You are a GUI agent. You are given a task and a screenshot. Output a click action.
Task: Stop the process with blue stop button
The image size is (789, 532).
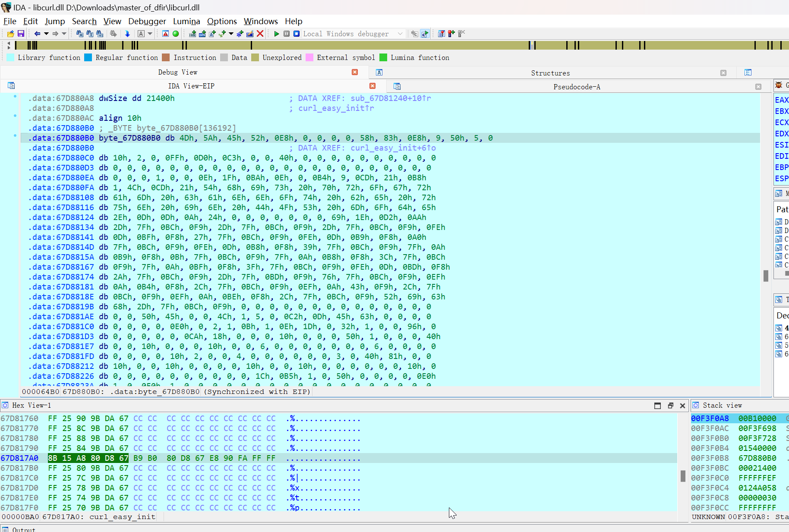coord(297,34)
